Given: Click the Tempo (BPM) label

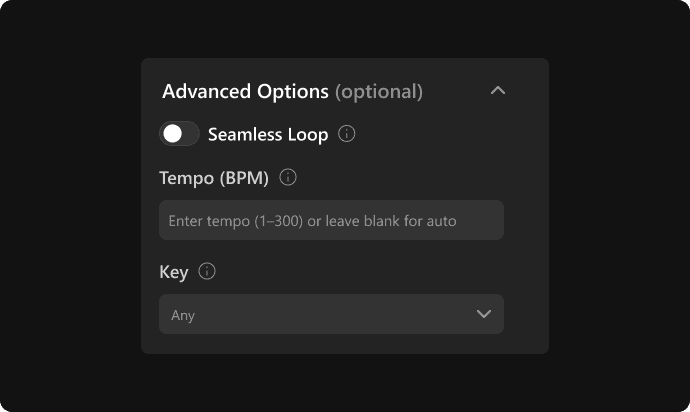Looking at the screenshot, I should point(214,178).
